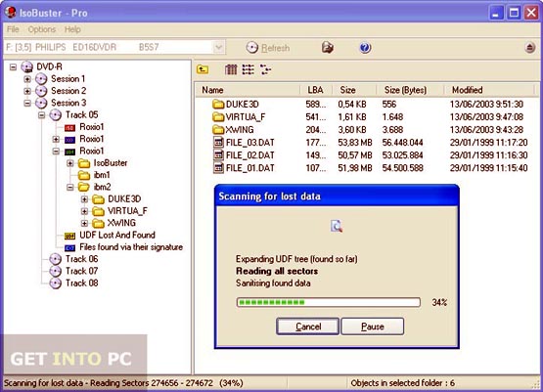
Task: Click the FILE_02.DAT file icon
Action: point(218,155)
